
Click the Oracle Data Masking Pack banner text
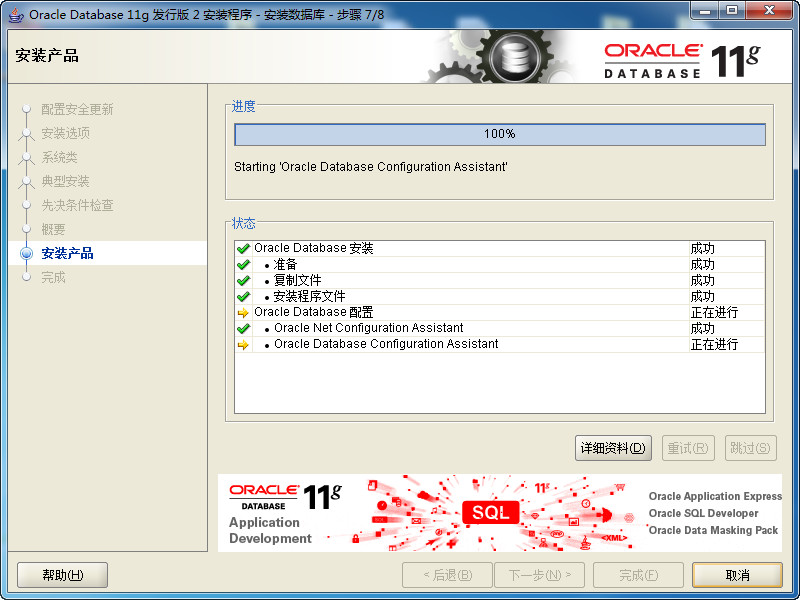713,530
